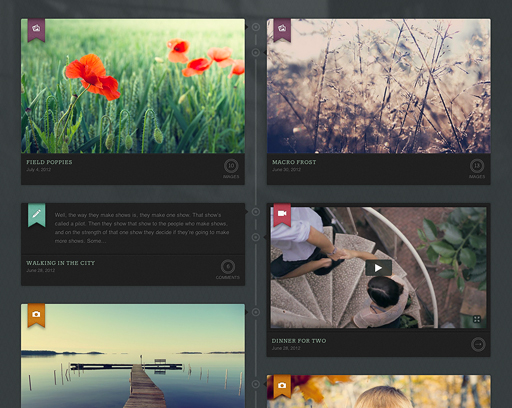Open fullscreen icon on the video

click(x=477, y=319)
